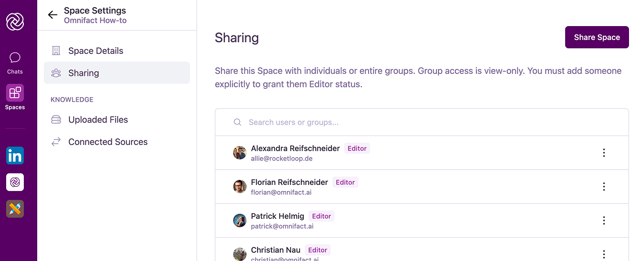Screen dimensions: 644x261
Task: Click the arrows icon beside Connected Sources
Action: tap(56, 142)
